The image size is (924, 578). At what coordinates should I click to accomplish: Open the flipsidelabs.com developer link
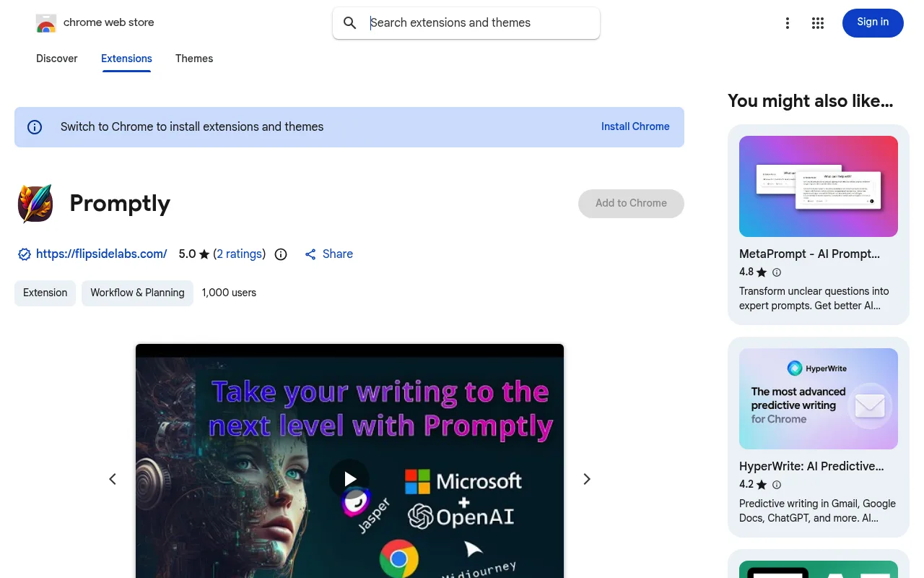102,254
